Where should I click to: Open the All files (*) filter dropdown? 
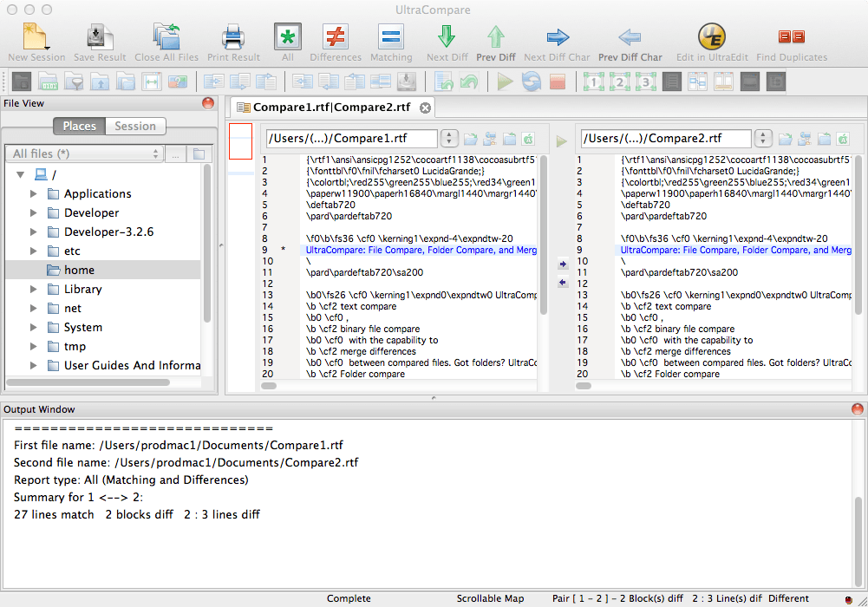(84, 153)
